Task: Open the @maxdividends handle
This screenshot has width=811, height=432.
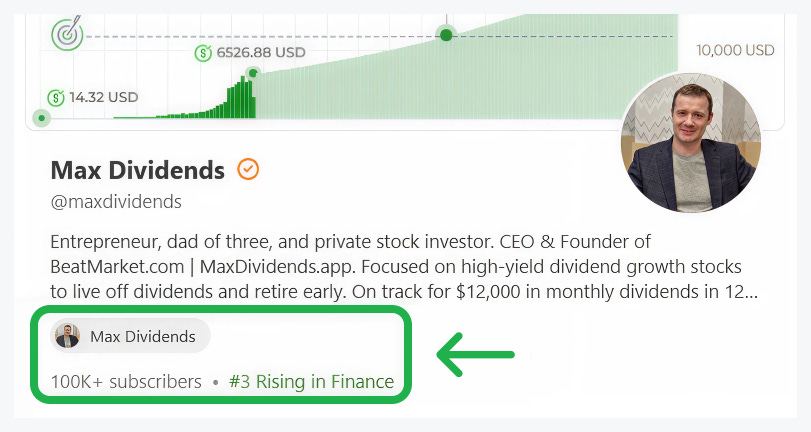Action: point(116,202)
